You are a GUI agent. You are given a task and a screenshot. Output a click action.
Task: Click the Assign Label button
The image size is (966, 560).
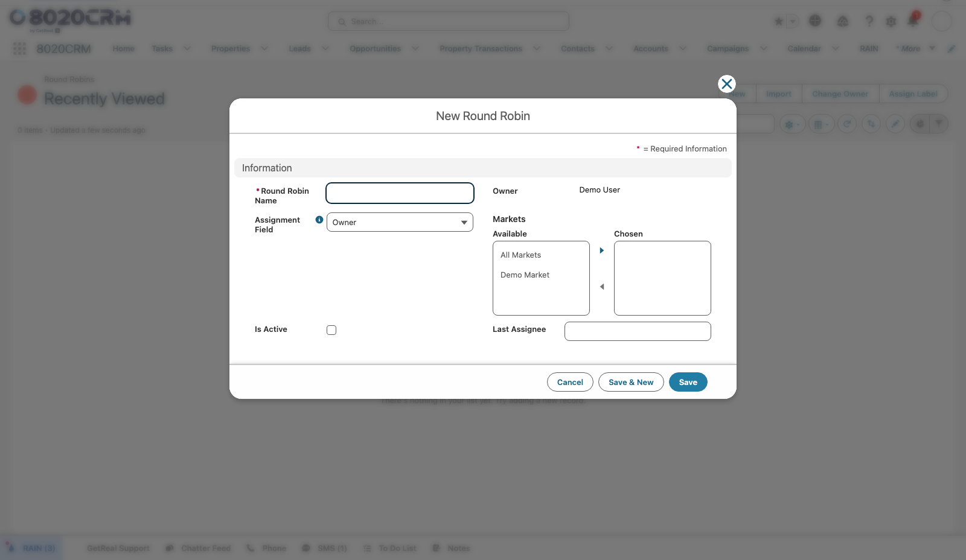913,94
